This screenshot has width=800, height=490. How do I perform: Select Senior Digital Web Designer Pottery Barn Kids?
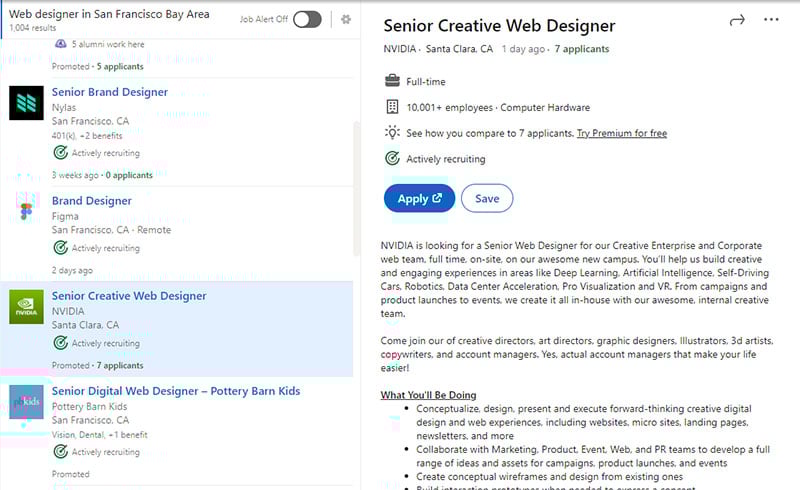176,391
